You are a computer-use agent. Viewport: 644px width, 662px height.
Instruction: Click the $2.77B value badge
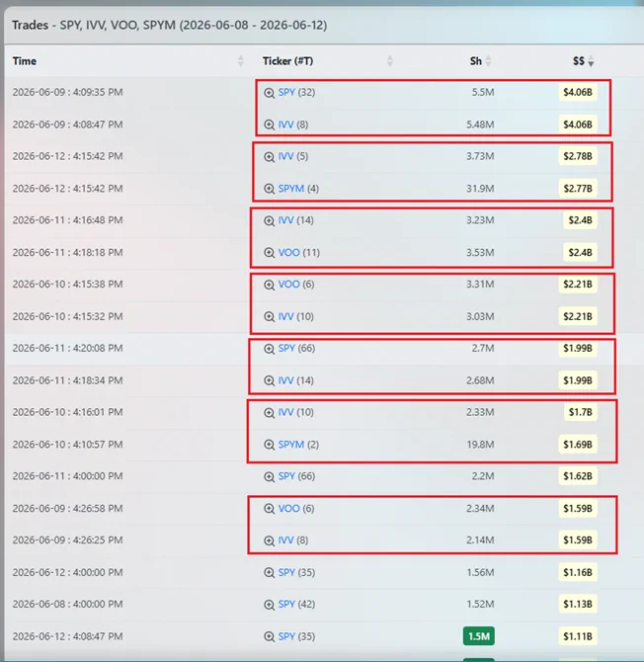(x=578, y=189)
